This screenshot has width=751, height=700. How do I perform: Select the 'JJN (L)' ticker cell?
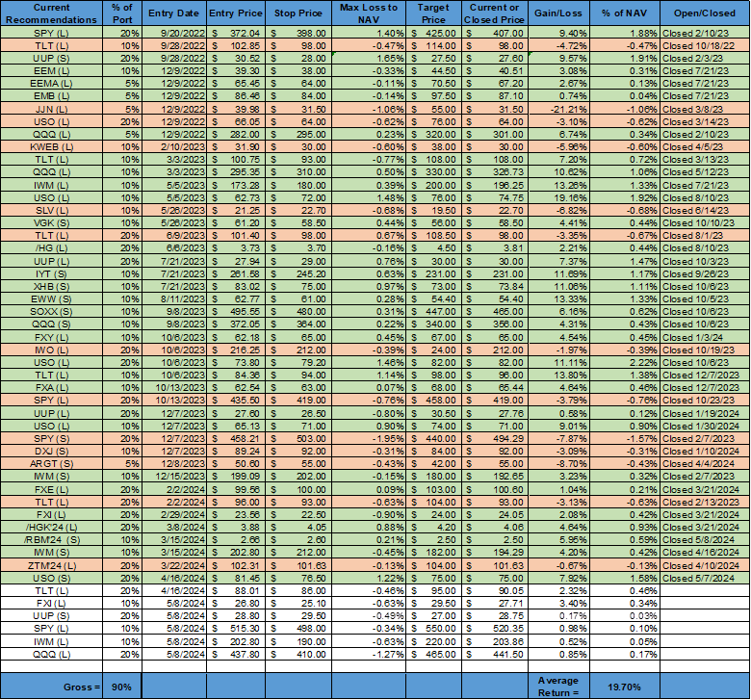click(51, 109)
